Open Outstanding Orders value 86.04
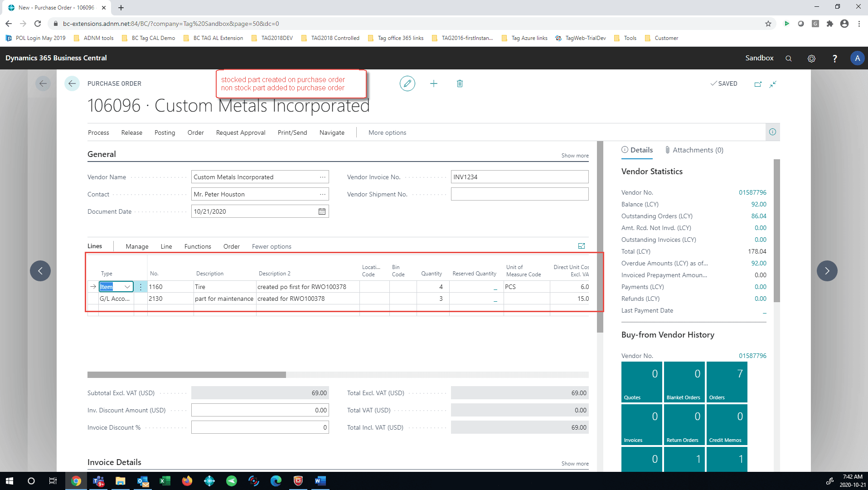The image size is (868, 490). point(759,216)
